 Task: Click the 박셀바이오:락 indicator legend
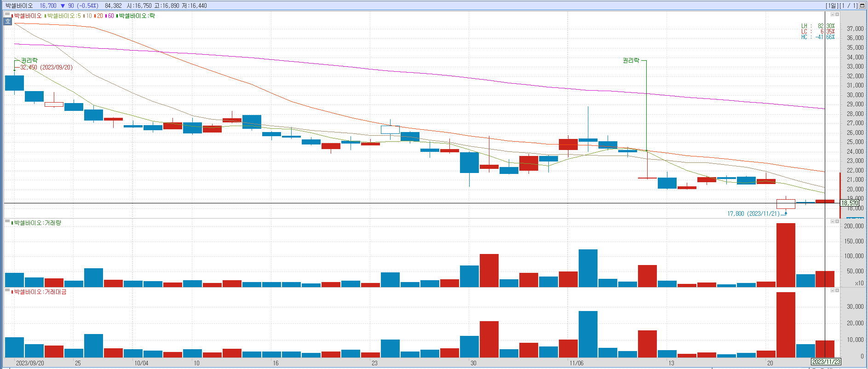(137, 16)
